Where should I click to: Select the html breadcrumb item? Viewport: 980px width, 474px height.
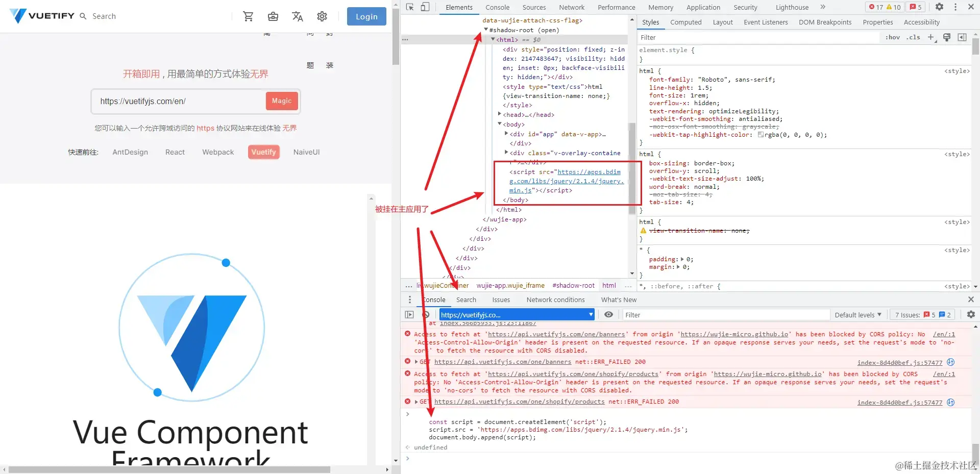(x=609, y=286)
